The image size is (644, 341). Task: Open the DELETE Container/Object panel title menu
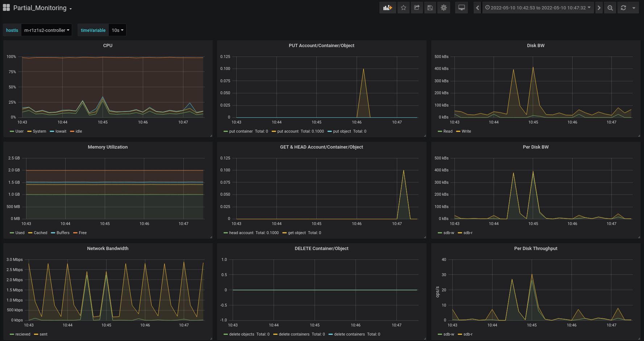click(321, 249)
